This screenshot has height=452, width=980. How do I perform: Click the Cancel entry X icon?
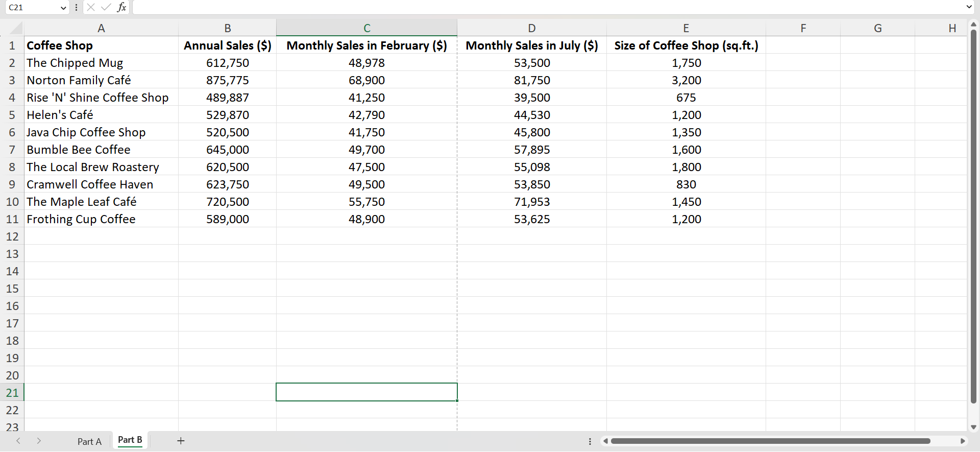coord(91,7)
